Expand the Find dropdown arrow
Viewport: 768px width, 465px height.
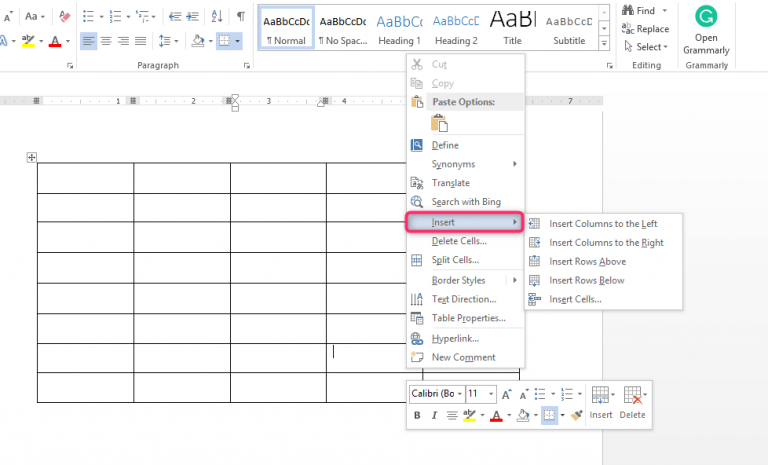[665, 10]
